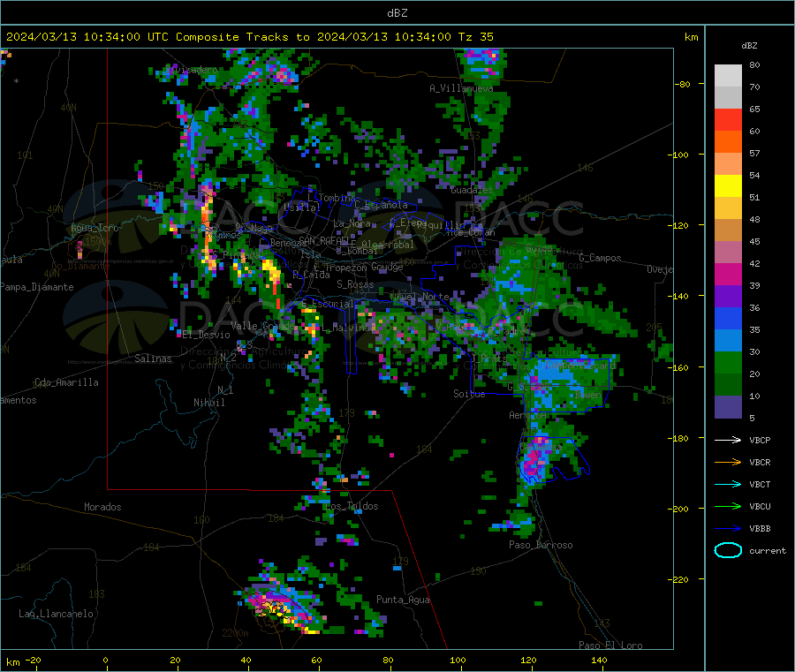Screen dimensions: 795x672
Task: Click the El_Desvio map label
Action: (206, 335)
